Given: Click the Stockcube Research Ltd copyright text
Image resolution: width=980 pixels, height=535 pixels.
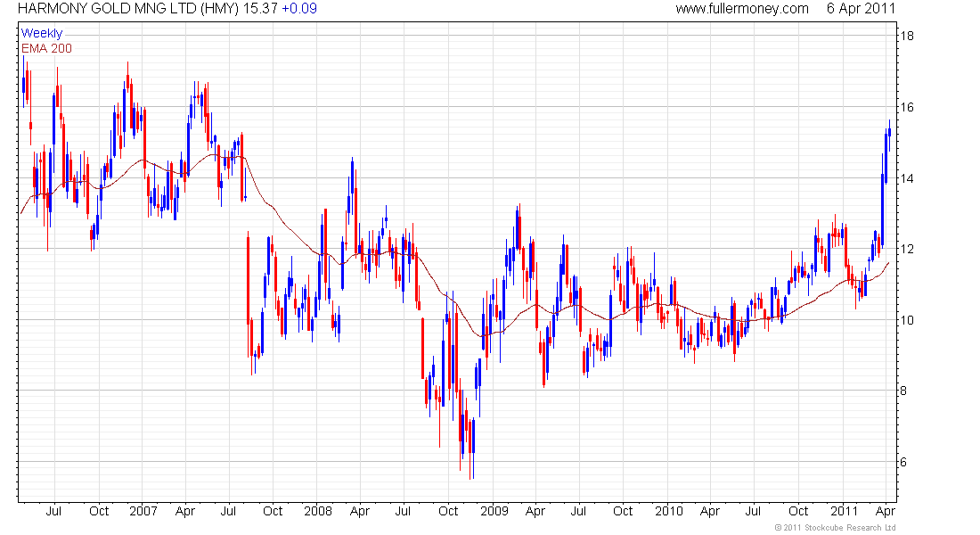Looking at the screenshot, I should tap(835, 528).
